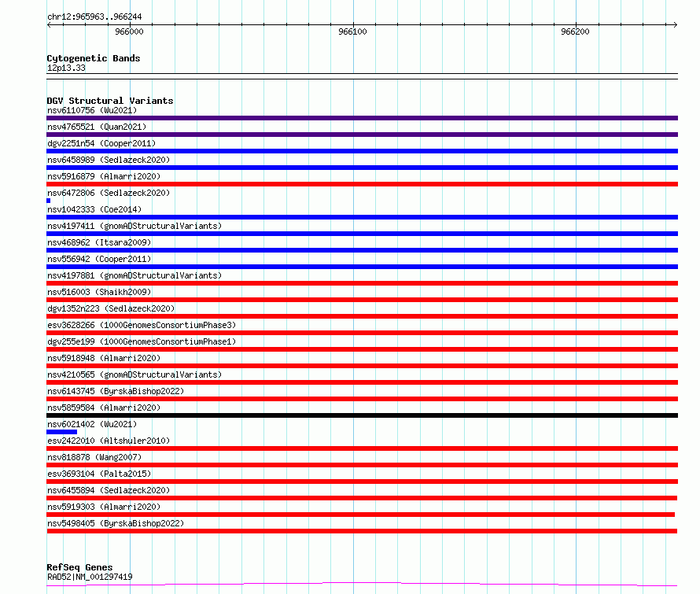
Task: Click the nsv4765521 (Quan2021) label
Action: coord(97,127)
